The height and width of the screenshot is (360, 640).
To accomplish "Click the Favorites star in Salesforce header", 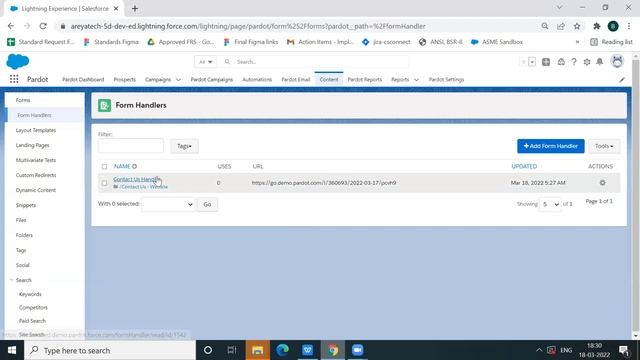I will pos(524,62).
